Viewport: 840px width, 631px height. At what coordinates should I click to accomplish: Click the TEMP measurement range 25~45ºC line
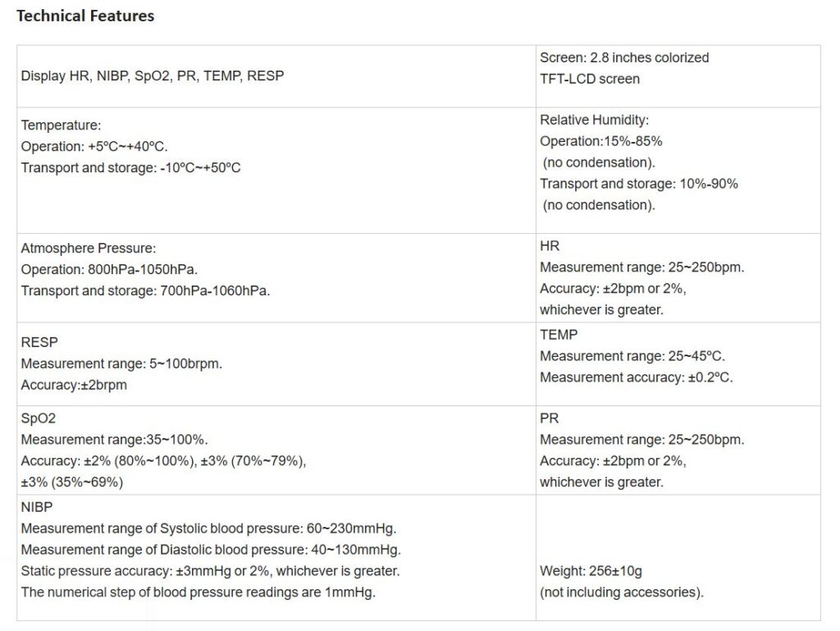coord(632,356)
